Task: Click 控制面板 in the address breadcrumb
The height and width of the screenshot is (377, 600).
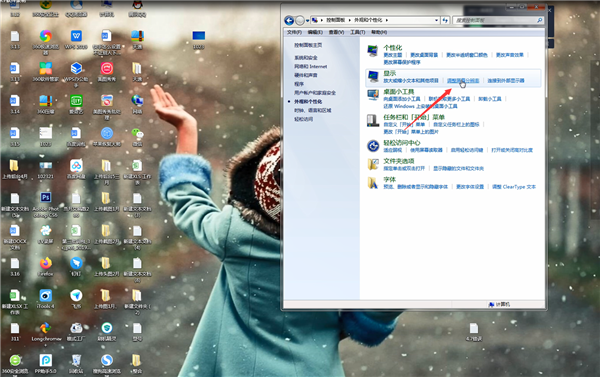Action: [x=336, y=20]
